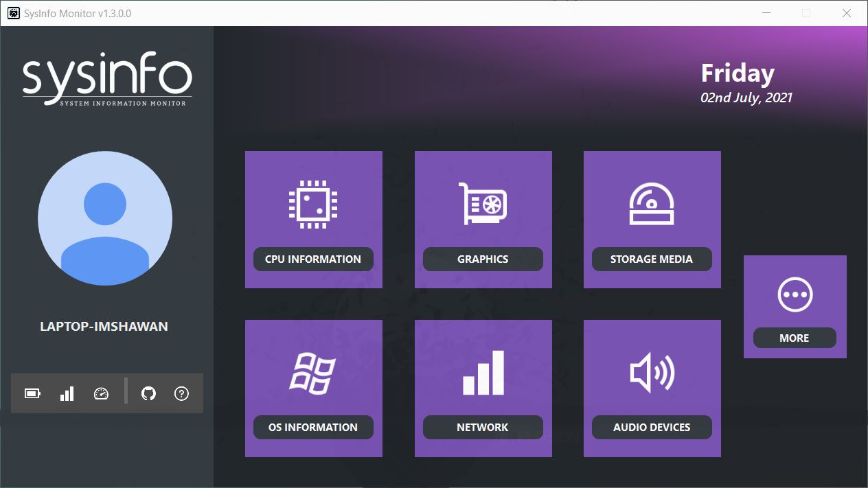This screenshot has width=868, height=488.
Task: Click the network signal bars tile icon
Action: (483, 373)
